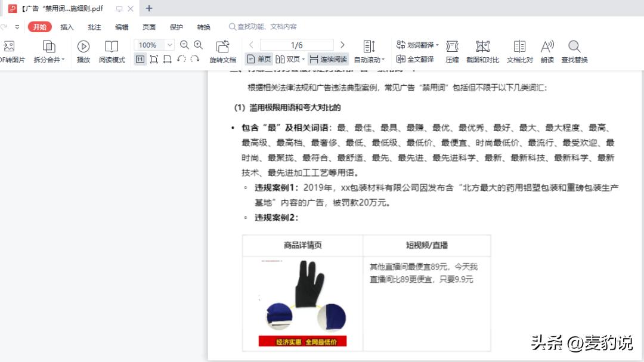This screenshot has height=362, width=644.
Task: Toggle 1:1 actual size view
Action: [141, 59]
